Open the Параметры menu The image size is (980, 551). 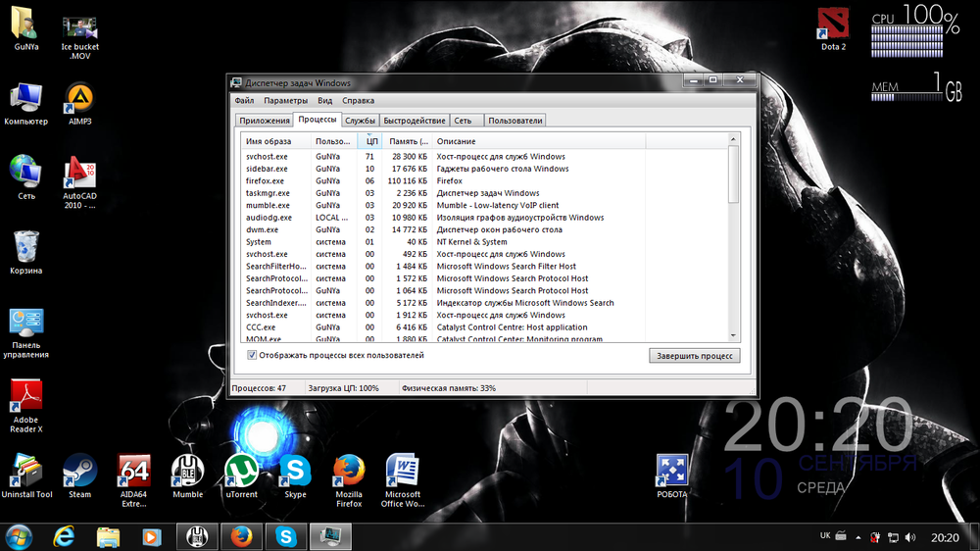285,100
